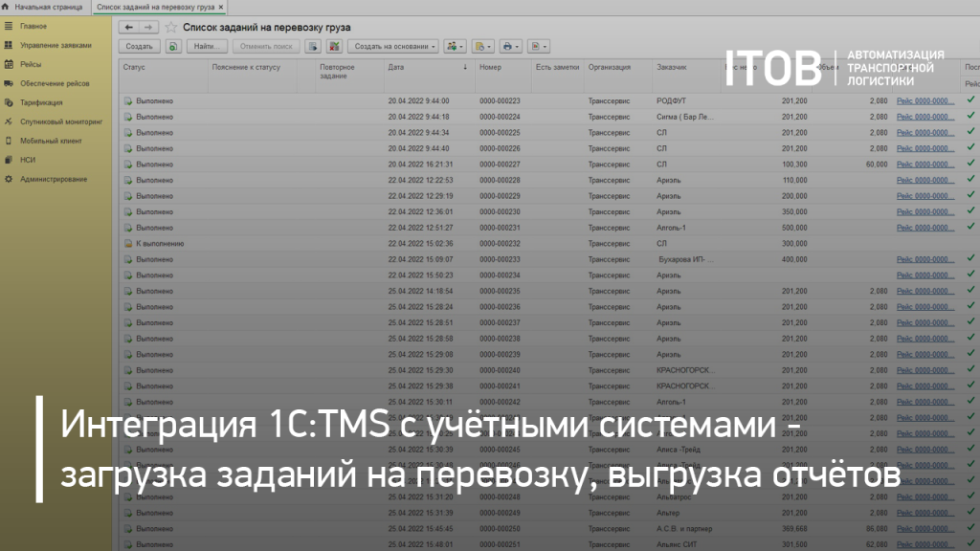The width and height of the screenshot is (980, 551).
Task: Open the Рейсы section icon
Action: (9, 64)
